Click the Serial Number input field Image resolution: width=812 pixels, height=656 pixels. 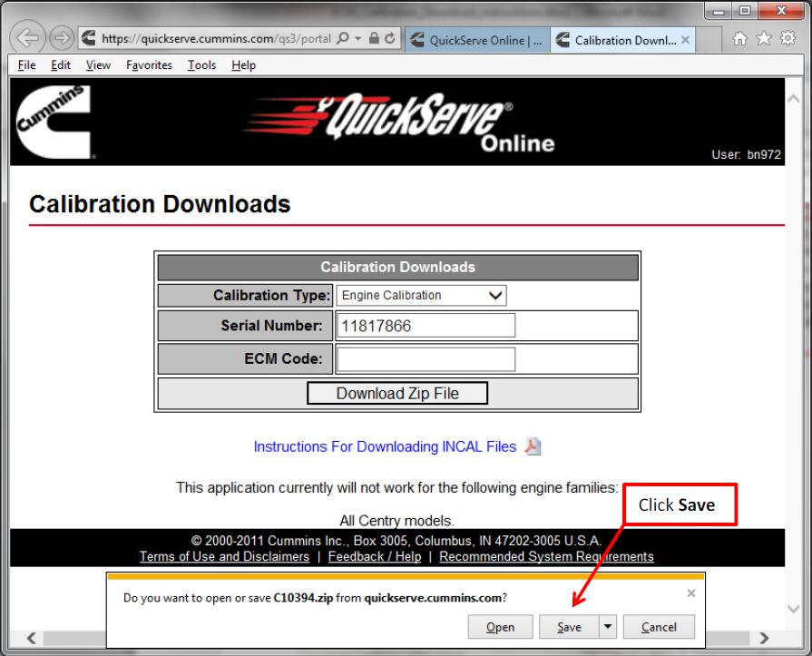(426, 326)
